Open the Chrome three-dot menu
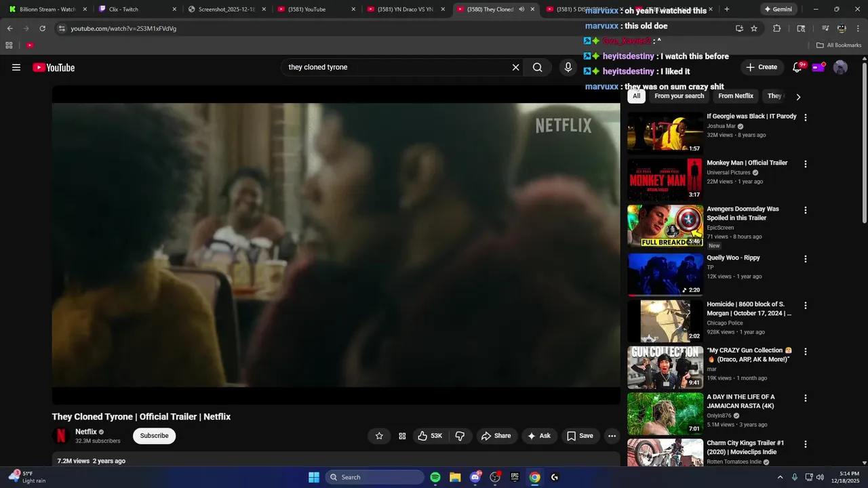Screen dimensions: 868x488 pyautogui.click(x=859, y=28)
